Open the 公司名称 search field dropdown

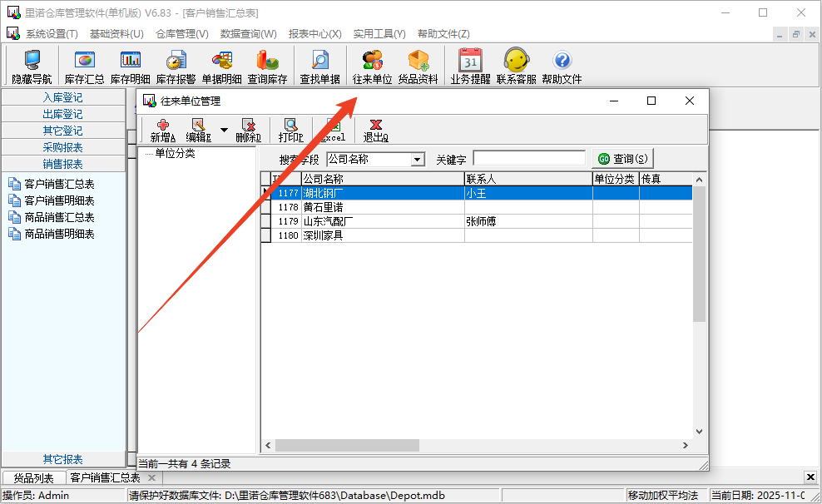418,158
